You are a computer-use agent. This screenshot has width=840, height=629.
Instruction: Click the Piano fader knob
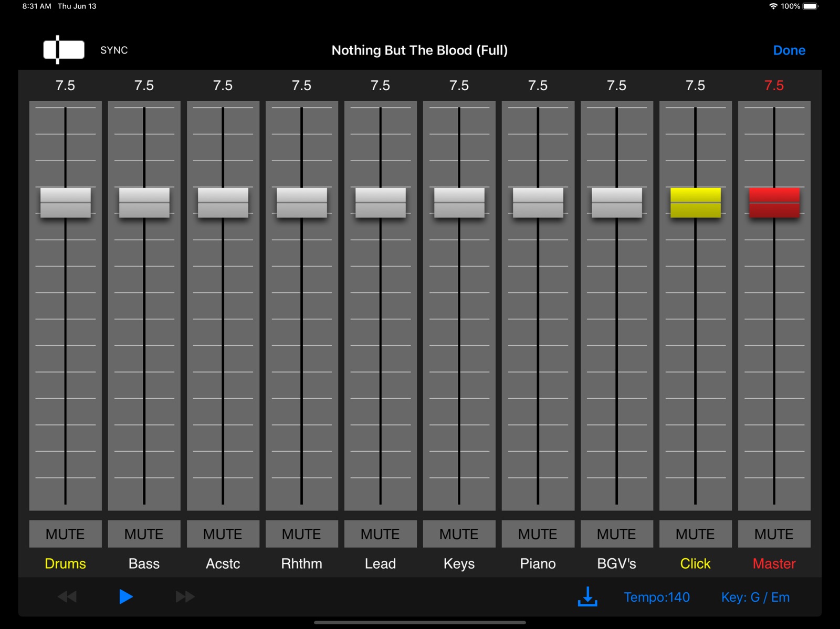coord(538,202)
